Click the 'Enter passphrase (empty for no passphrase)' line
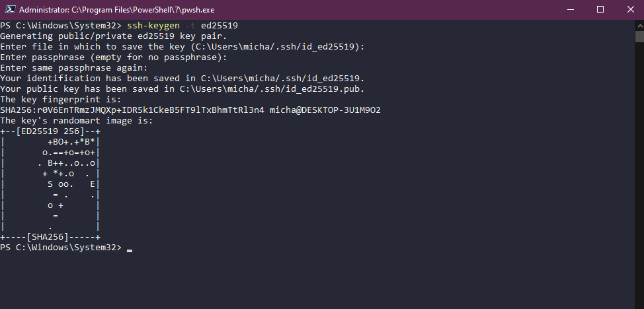Image resolution: width=644 pixels, height=309 pixels. coord(113,57)
